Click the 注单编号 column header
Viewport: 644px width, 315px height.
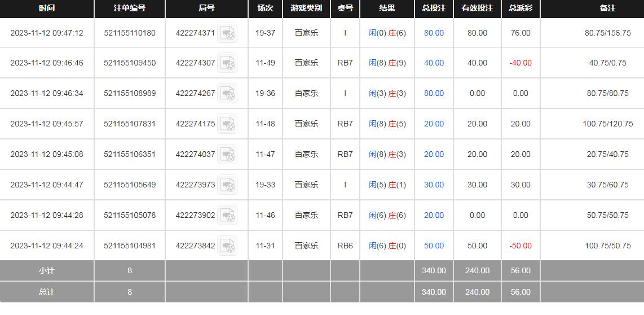pos(129,8)
